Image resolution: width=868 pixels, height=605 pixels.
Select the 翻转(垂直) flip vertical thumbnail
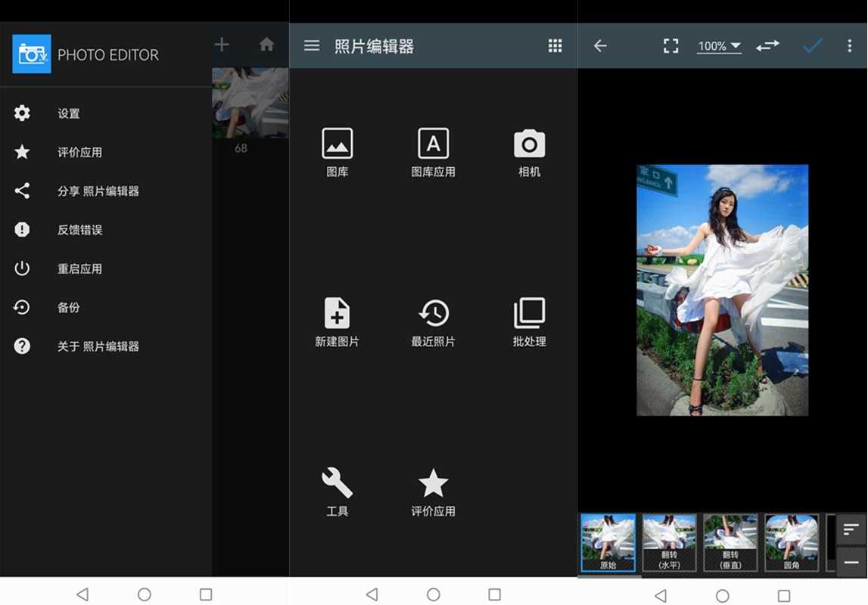click(x=730, y=542)
